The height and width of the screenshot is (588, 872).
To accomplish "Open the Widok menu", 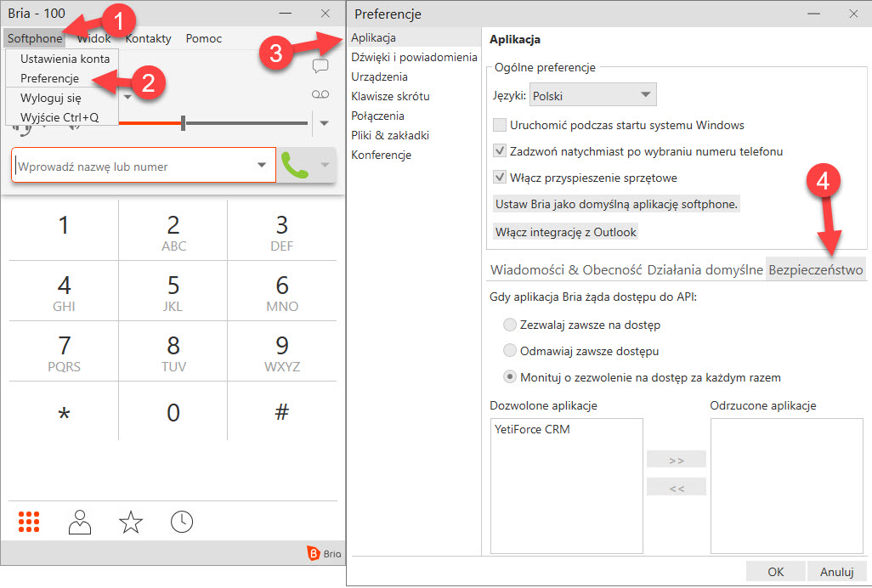I will point(94,38).
